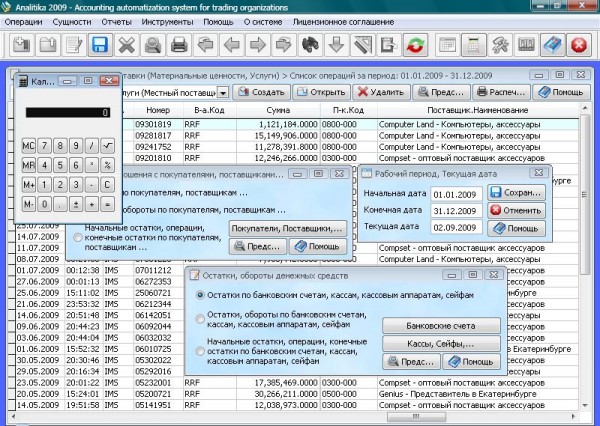Select the Начальные остатки по покупателям radio button

click(78, 238)
